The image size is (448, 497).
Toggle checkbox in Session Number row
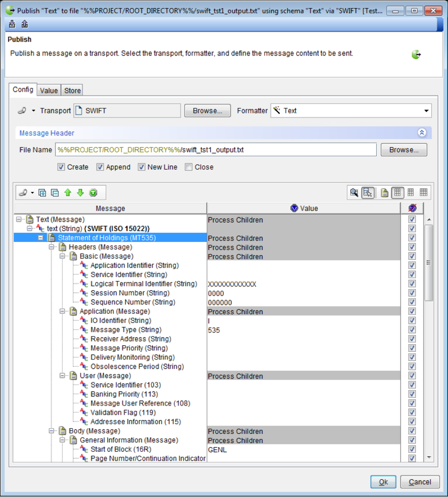click(x=412, y=293)
